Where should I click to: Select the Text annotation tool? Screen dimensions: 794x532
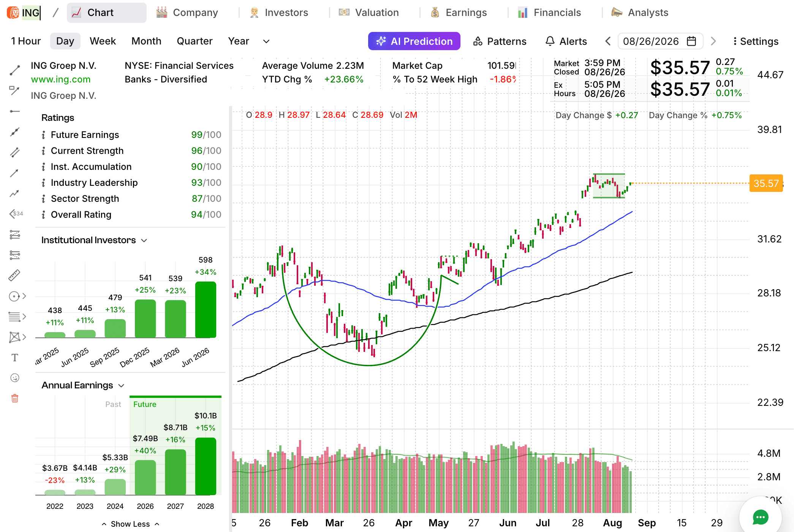[14, 358]
